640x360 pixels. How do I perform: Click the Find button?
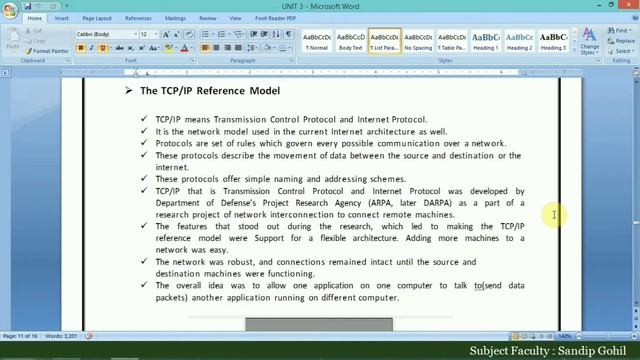[x=620, y=31]
